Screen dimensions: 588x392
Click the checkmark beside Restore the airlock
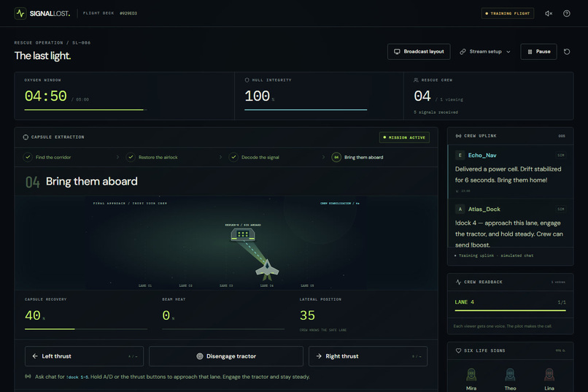click(x=131, y=157)
